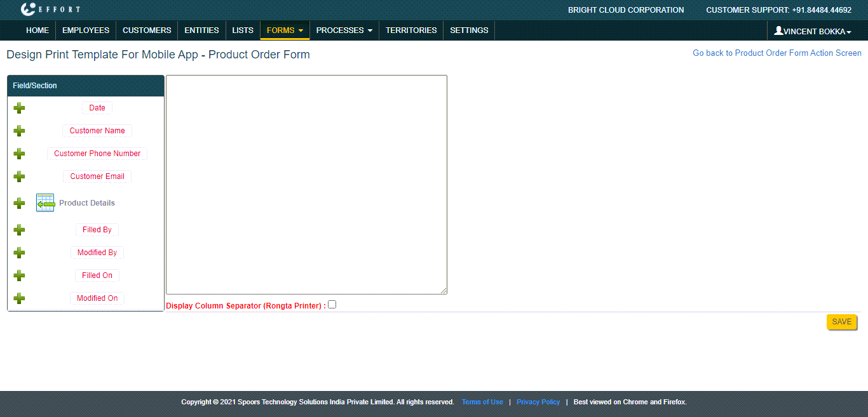
Task: Add Customer Email using its plus icon
Action: click(19, 176)
